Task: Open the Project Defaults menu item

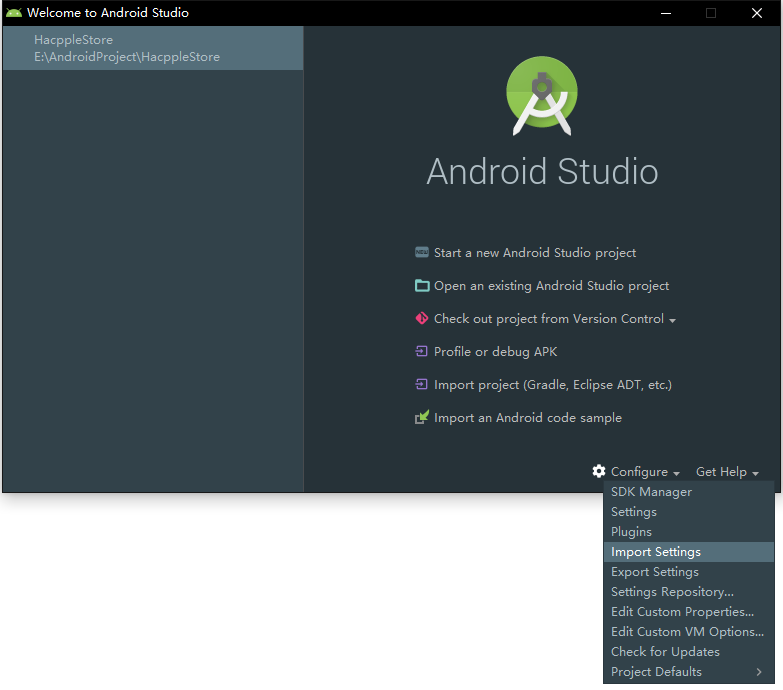Action: tap(689, 672)
